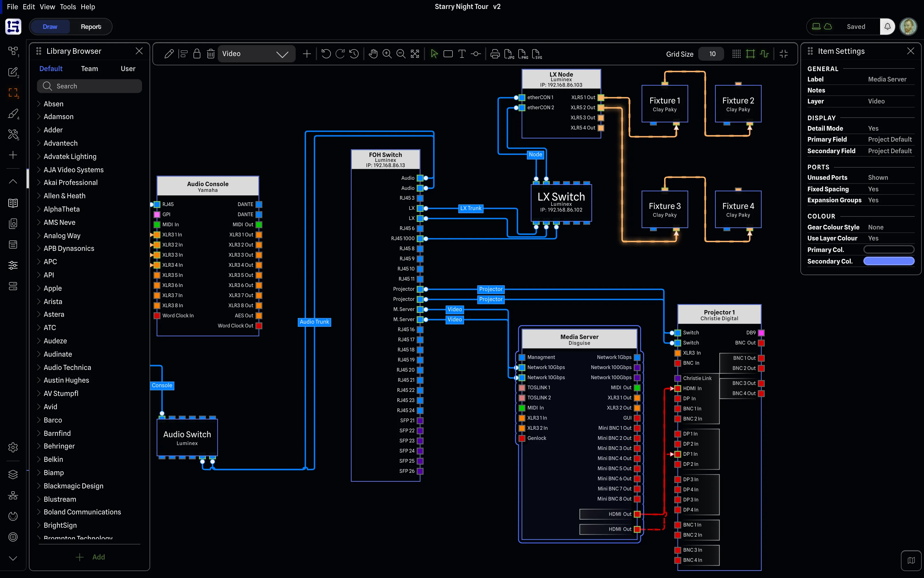
Task: Toggle the orthogonal cable routing button
Action: [x=764, y=54]
